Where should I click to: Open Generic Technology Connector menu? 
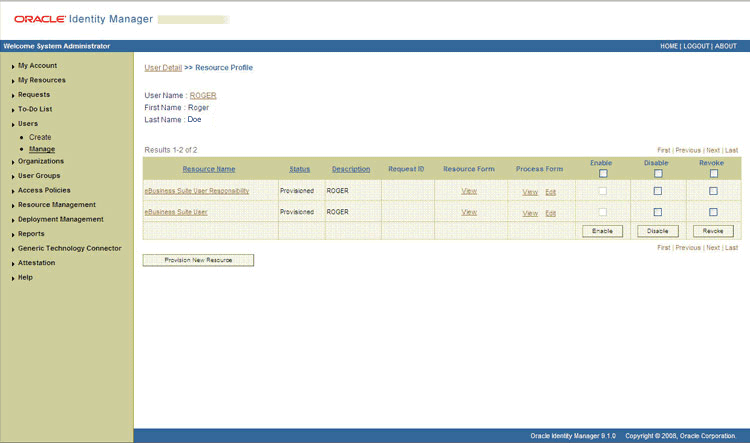point(70,248)
